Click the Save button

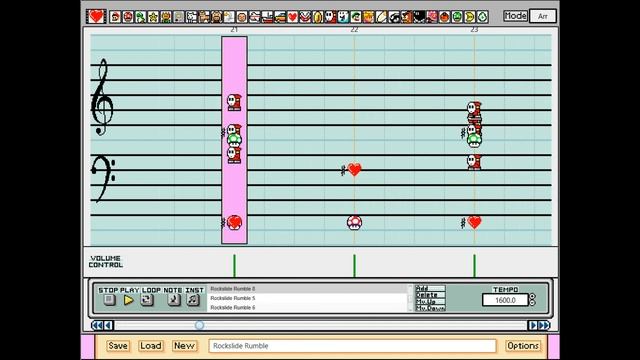(118, 346)
